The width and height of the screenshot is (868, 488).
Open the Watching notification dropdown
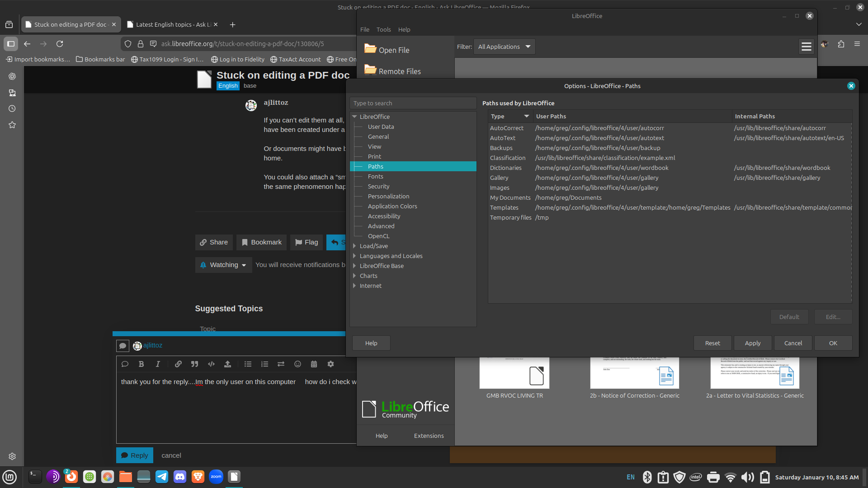224,265
